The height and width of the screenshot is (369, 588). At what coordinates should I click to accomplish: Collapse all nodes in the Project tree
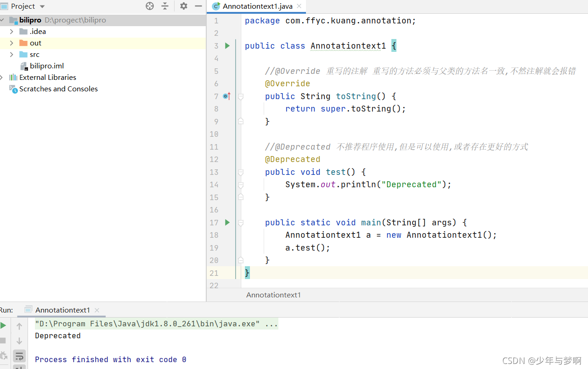point(165,6)
